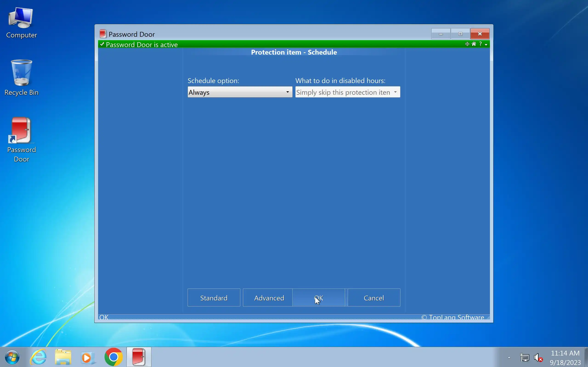This screenshot has height=367, width=588.
Task: Click the muted volume tray icon
Action: [538, 358]
